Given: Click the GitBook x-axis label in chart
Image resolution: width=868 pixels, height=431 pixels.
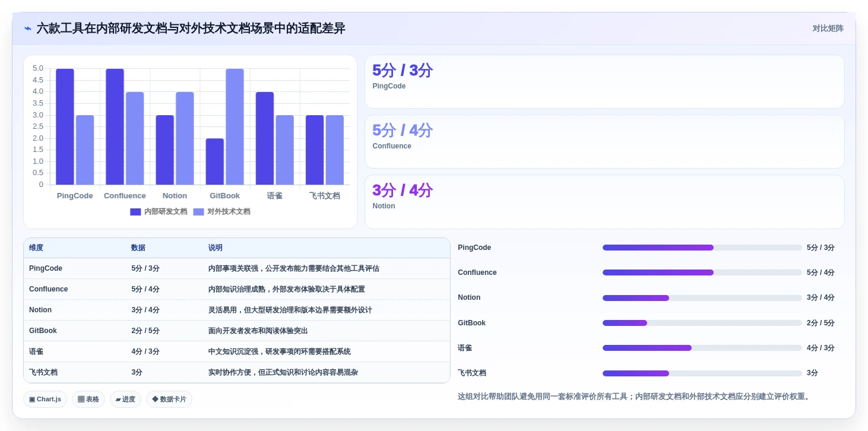Looking at the screenshot, I should (x=225, y=196).
